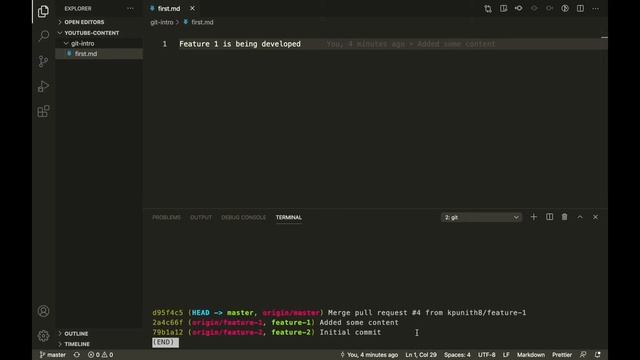Click the commit hash 79b1a12 in terminal
Viewport: 640px width, 360px height.
(168, 332)
